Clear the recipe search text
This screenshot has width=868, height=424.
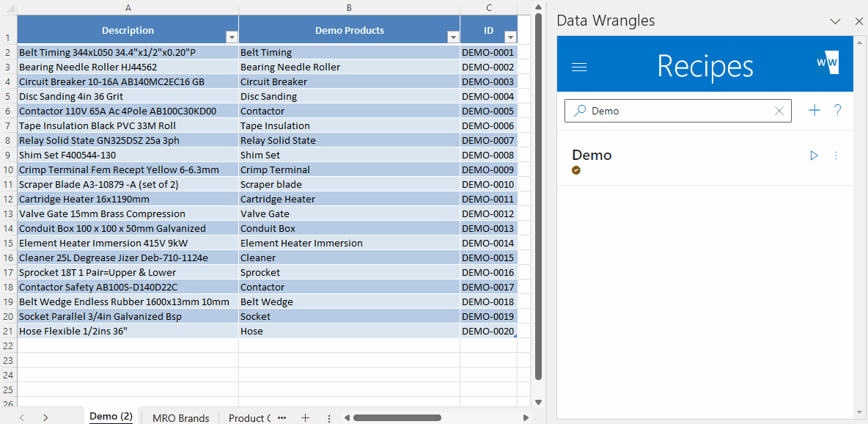coord(779,111)
